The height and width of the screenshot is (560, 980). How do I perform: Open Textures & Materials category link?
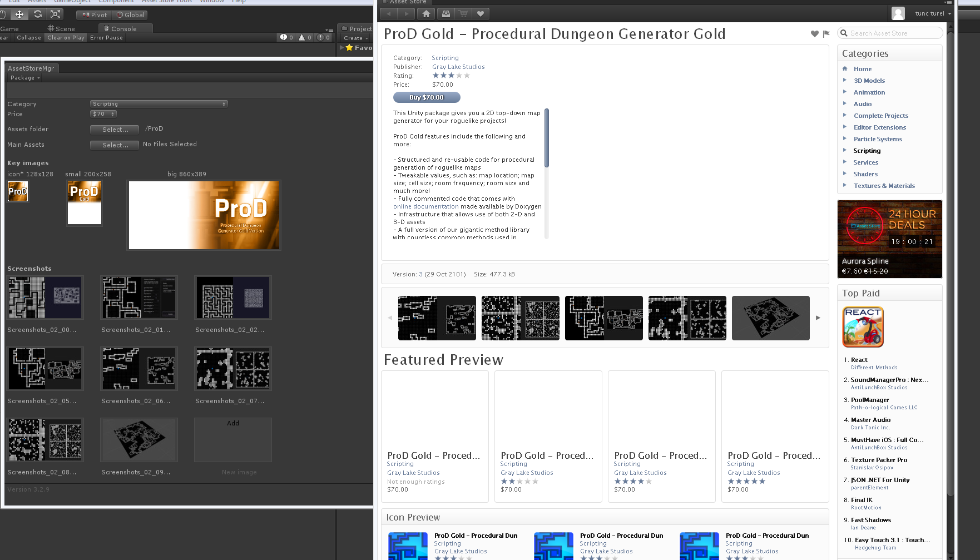884,186
